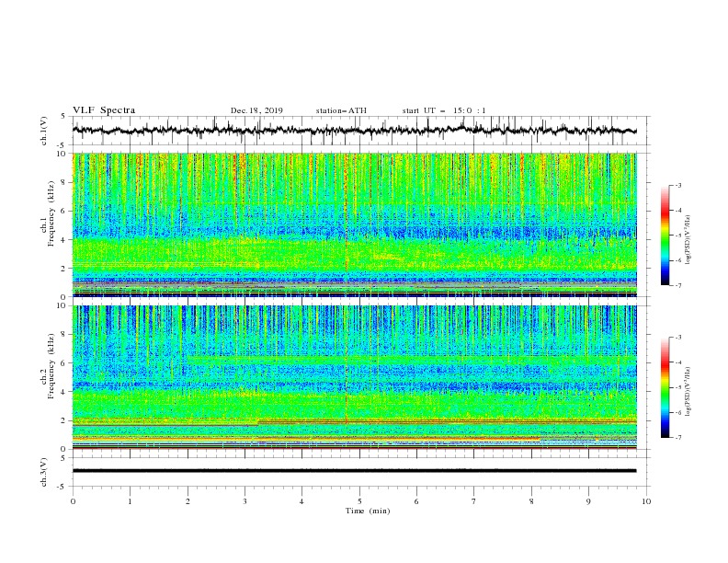Click the "start UT = 15:0 :1" label

[x=443, y=110]
